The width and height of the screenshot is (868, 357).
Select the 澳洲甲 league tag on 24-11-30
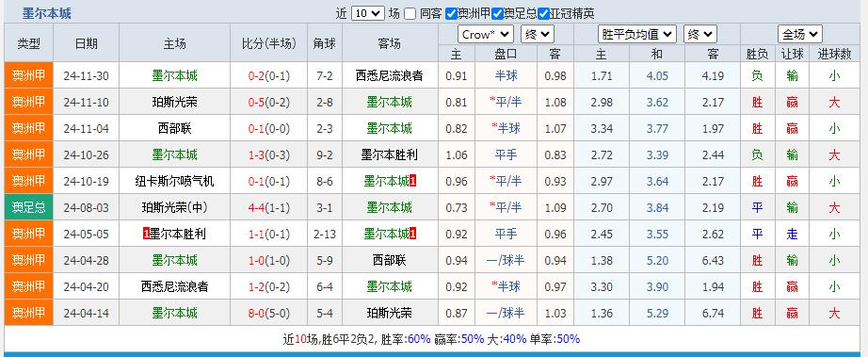pos(29,76)
